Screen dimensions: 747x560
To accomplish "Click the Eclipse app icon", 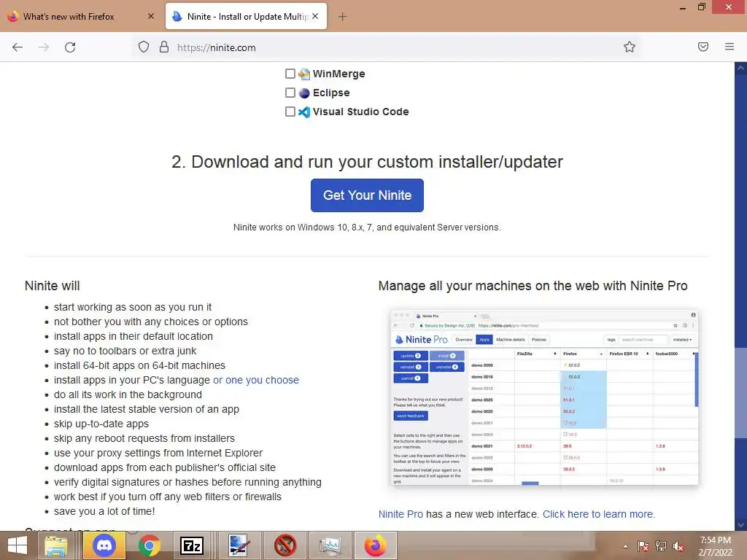I will point(304,93).
